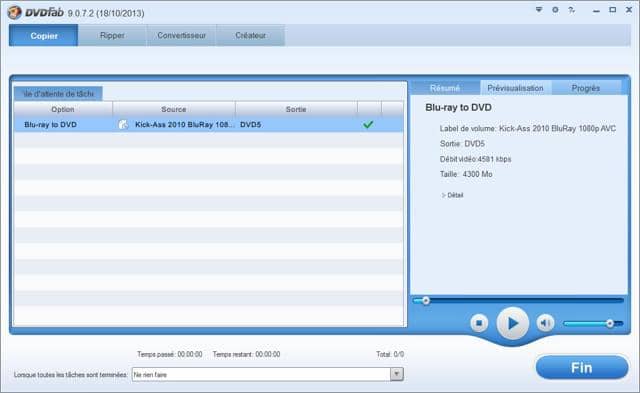The image size is (640, 393).
Task: Select the Prévisualisation tab
Action: pyautogui.click(x=516, y=88)
